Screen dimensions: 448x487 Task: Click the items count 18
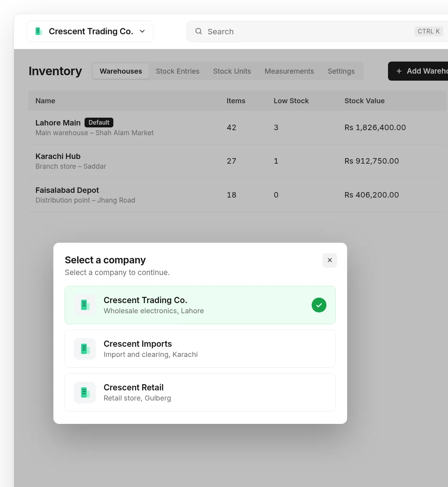click(x=232, y=195)
